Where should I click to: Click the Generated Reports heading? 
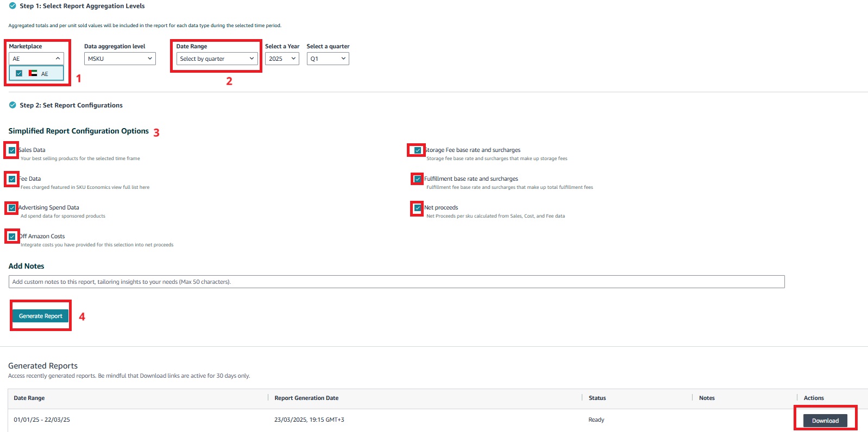[43, 366]
